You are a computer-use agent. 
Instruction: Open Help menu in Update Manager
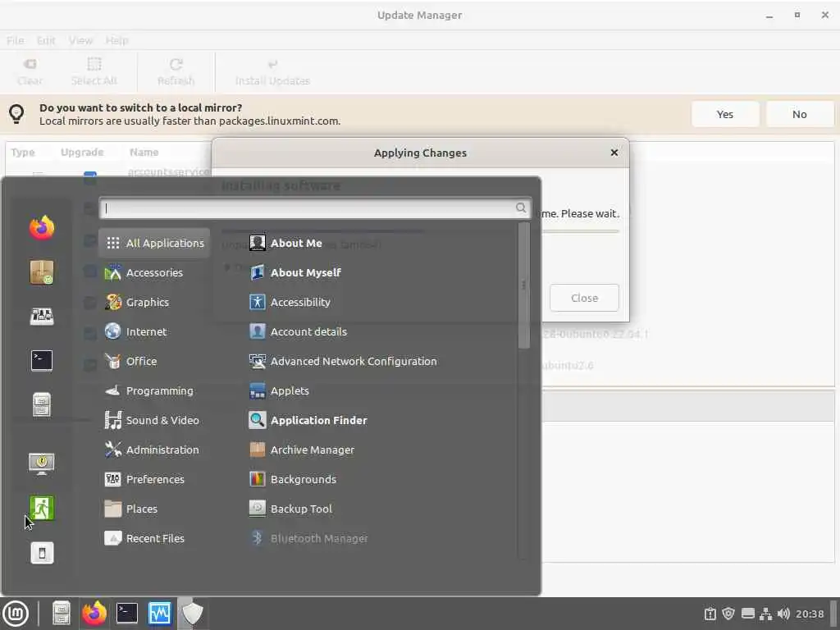[x=116, y=40]
